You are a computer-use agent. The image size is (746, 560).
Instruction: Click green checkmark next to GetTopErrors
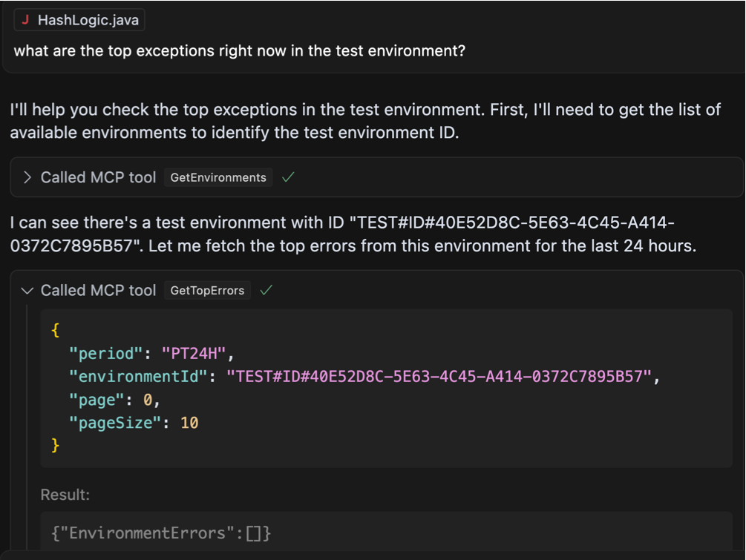pyautogui.click(x=266, y=290)
